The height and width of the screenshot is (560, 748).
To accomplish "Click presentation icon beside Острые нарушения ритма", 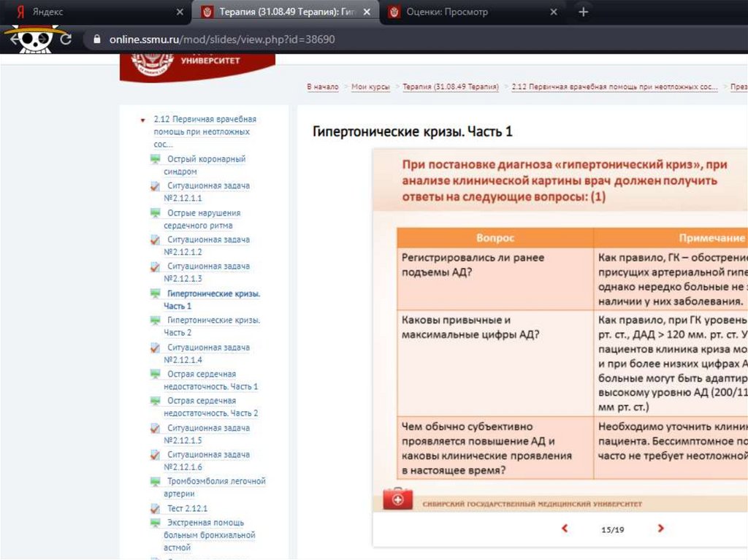I will (155, 212).
